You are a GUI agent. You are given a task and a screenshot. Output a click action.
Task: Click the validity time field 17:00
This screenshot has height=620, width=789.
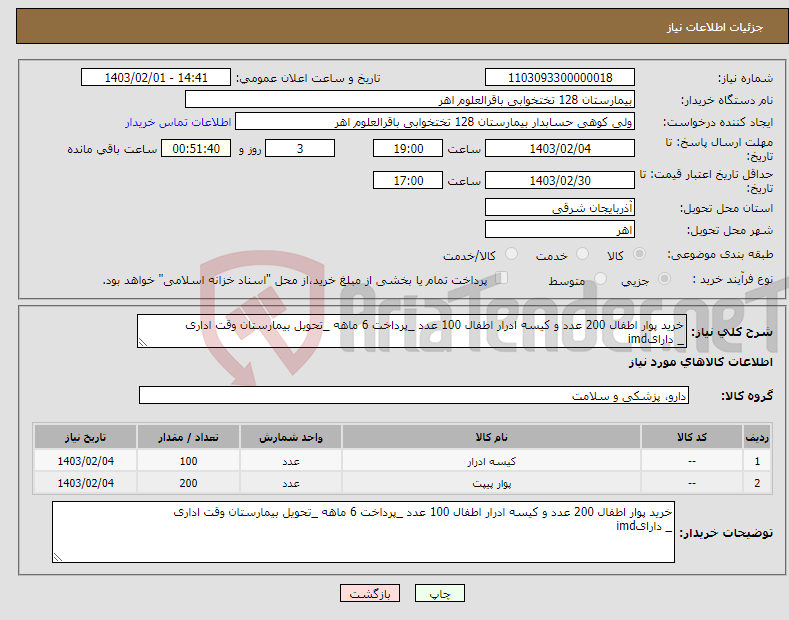click(408, 180)
